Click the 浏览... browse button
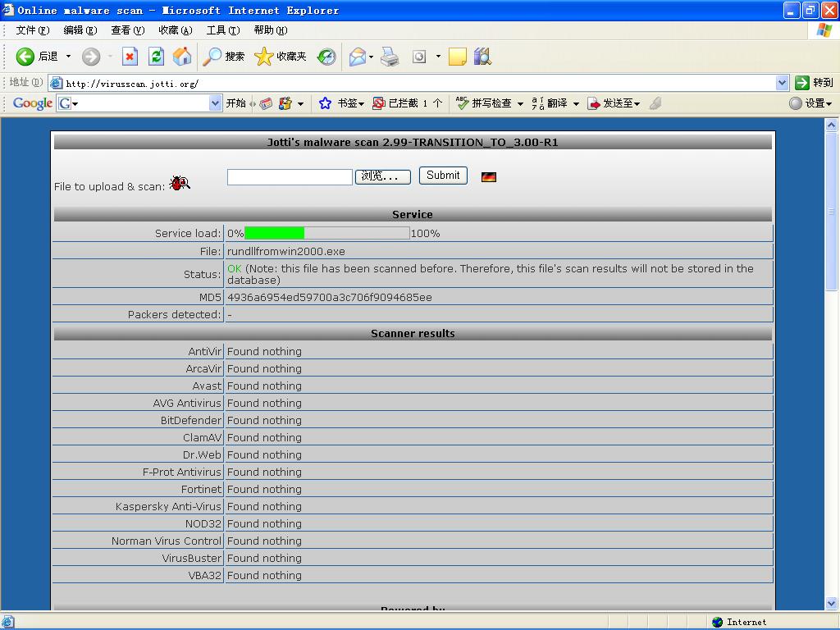This screenshot has width=840, height=630. (x=382, y=176)
